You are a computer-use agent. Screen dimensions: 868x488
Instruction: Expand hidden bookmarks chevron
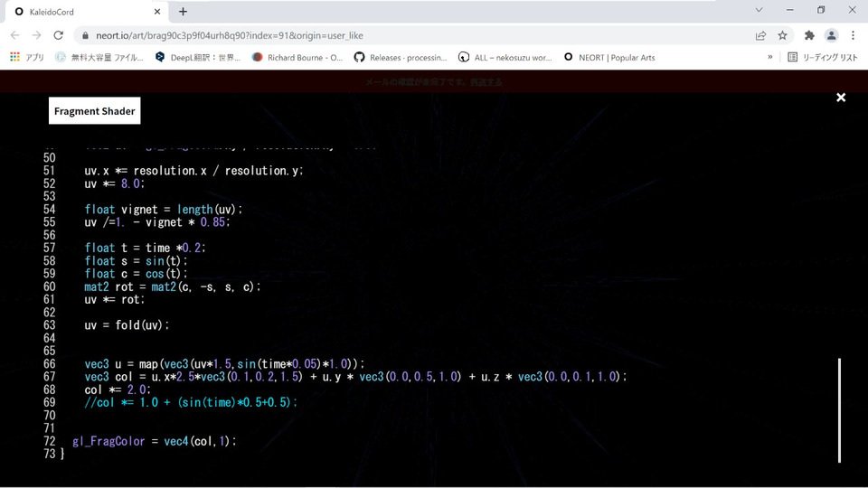click(770, 57)
